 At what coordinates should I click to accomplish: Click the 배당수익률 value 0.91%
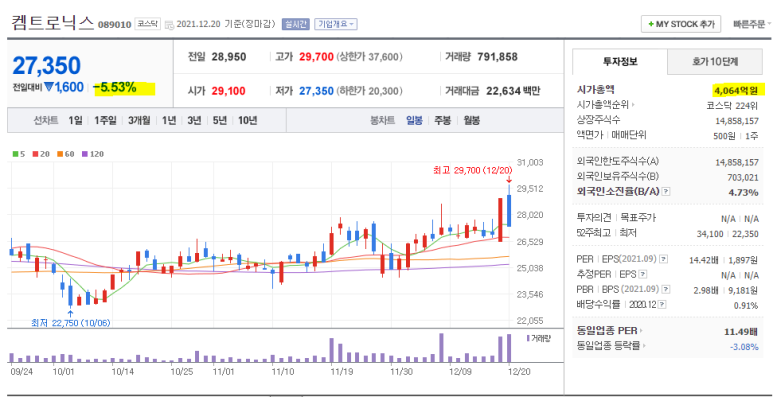(x=746, y=305)
